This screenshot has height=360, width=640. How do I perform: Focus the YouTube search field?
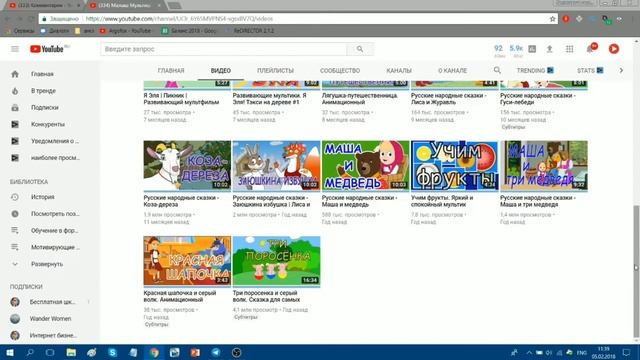(x=224, y=49)
